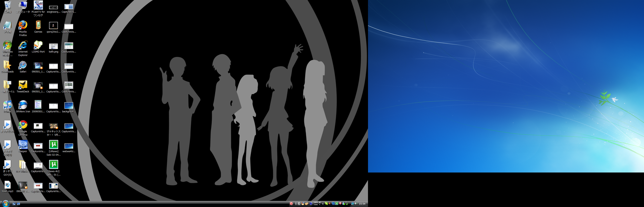The image size is (644, 207).
Task: Launch Google Chrome from desktop
Action: [23, 125]
